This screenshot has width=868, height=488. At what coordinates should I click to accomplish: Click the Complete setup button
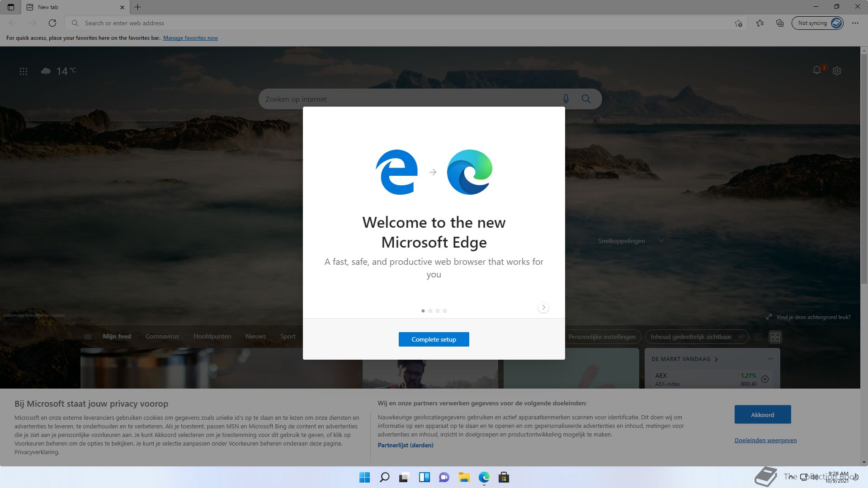click(x=434, y=339)
